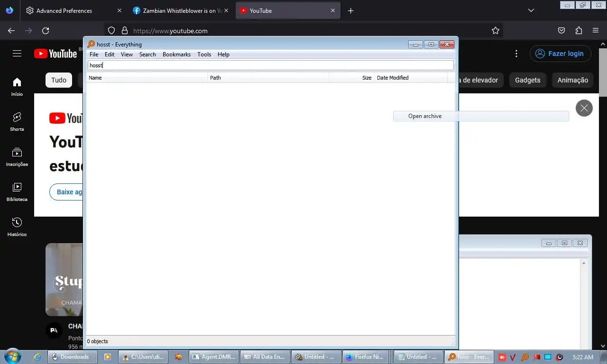The width and height of the screenshot is (607, 364).
Task: Open the C:\Users taskbar window
Action: point(143,357)
